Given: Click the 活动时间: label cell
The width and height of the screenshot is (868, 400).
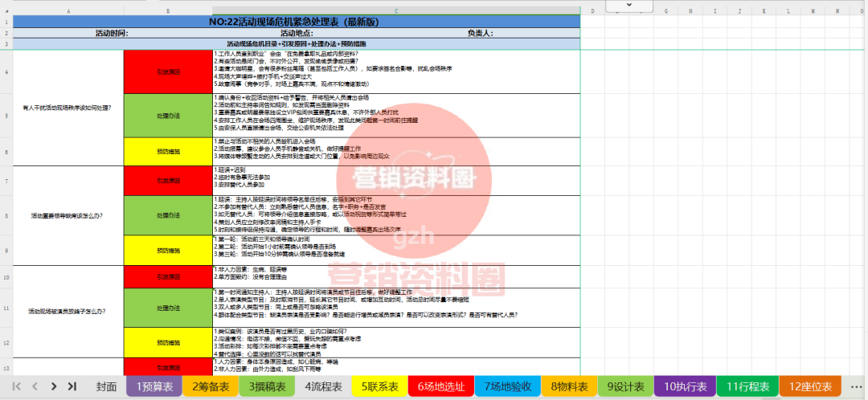Looking at the screenshot, I should (112, 33).
